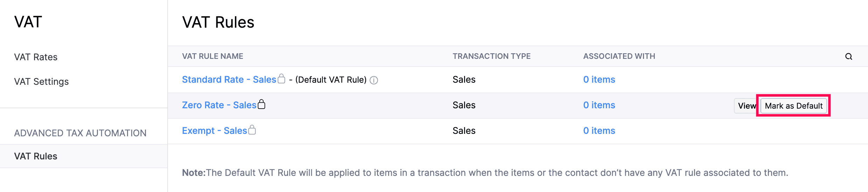This screenshot has width=868, height=192.
Task: Open the Zero Rate - Sales rule link
Action: (x=219, y=105)
